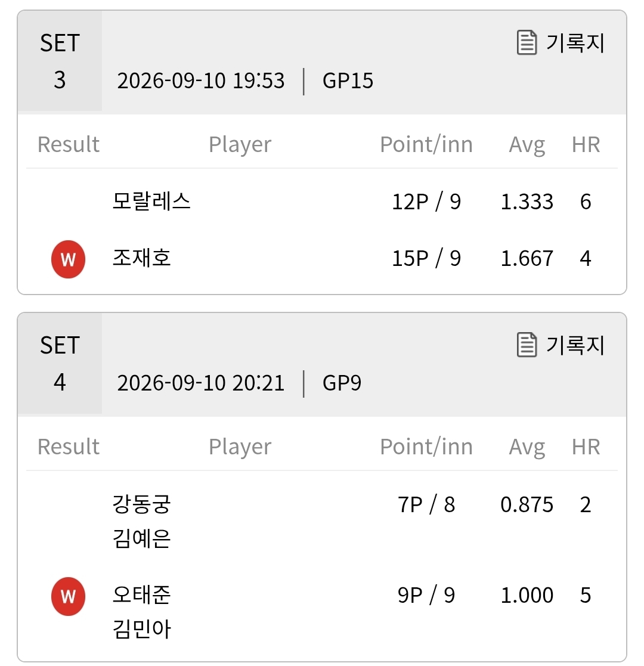Click 조재호 average 1.667
The height and width of the screenshot is (666, 644).
(x=527, y=258)
